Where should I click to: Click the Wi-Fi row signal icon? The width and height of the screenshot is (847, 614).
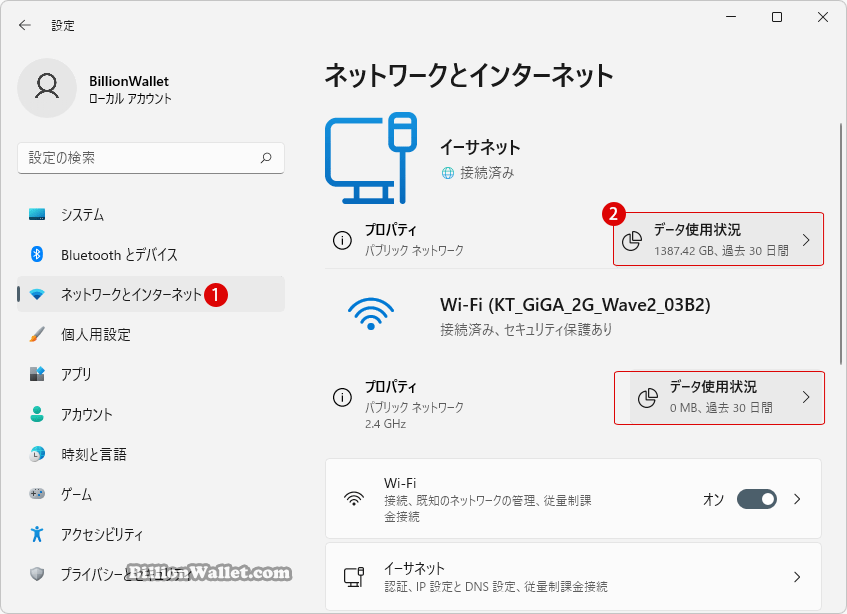click(x=354, y=498)
